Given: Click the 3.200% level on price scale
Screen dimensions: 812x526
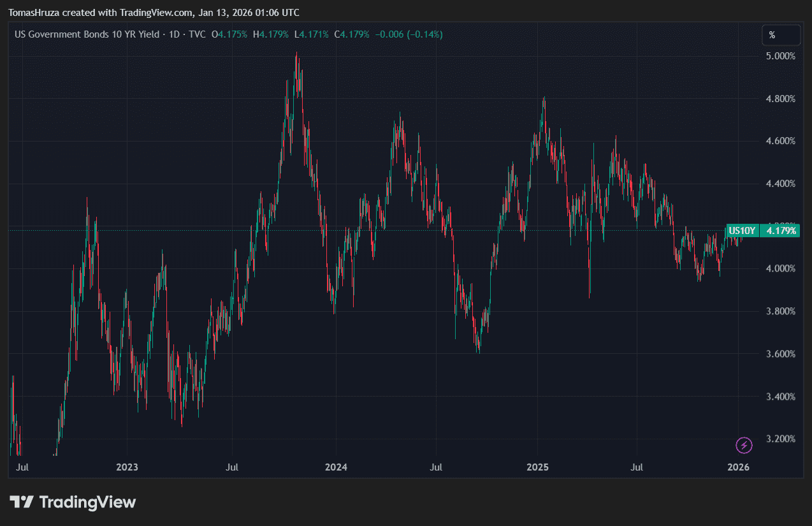Looking at the screenshot, I should coord(781,439).
